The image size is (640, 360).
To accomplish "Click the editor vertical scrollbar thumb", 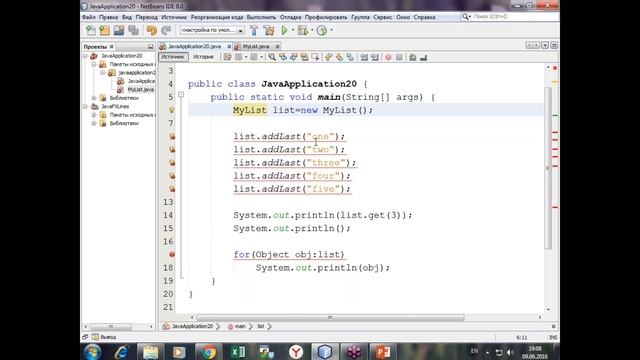I will pos(548,167).
